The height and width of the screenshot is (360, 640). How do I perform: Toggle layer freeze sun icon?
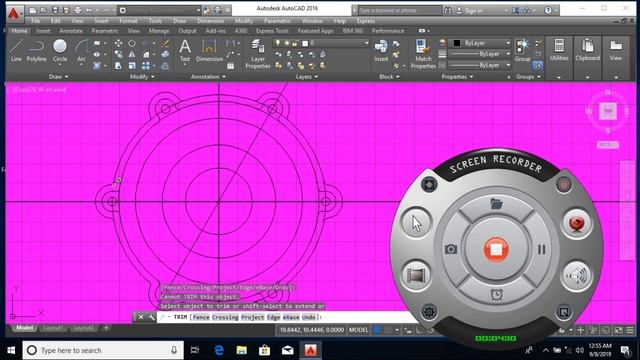point(287,43)
